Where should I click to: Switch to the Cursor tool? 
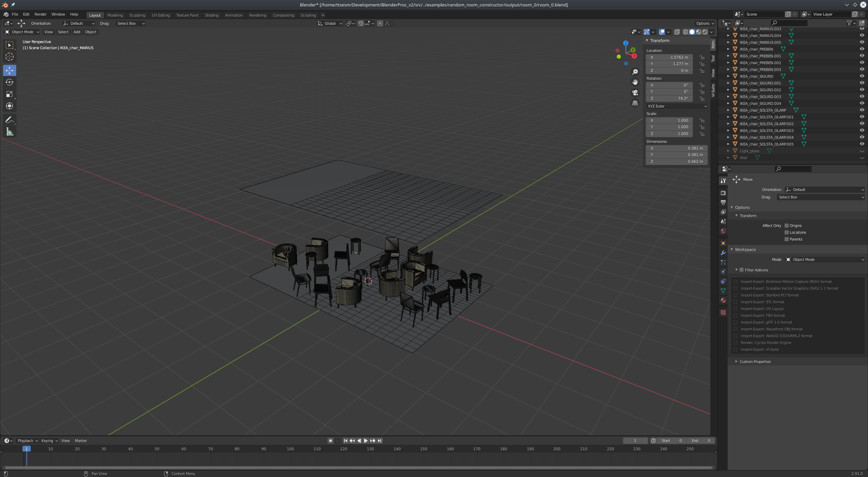click(9, 57)
